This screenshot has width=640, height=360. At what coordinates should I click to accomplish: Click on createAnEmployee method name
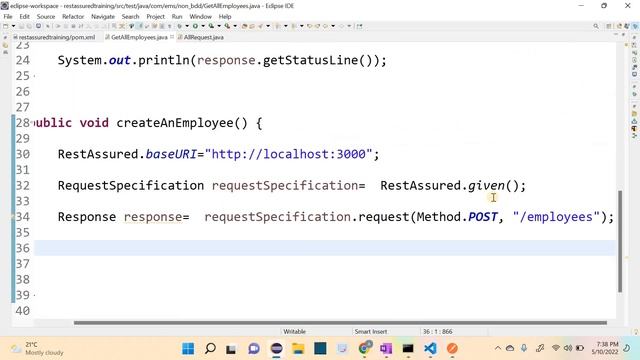tap(175, 123)
